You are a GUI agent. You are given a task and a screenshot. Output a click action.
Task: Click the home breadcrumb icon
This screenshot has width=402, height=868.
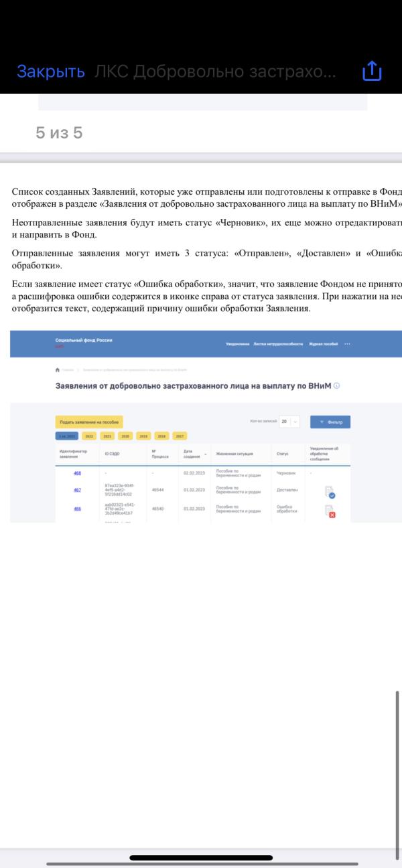[57, 369]
